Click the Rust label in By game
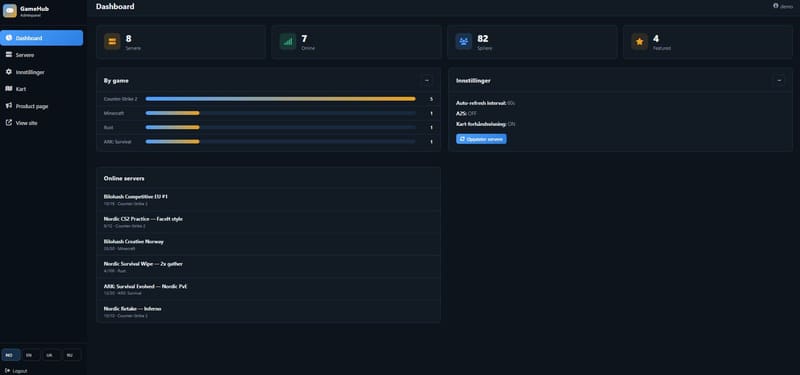 click(x=108, y=128)
